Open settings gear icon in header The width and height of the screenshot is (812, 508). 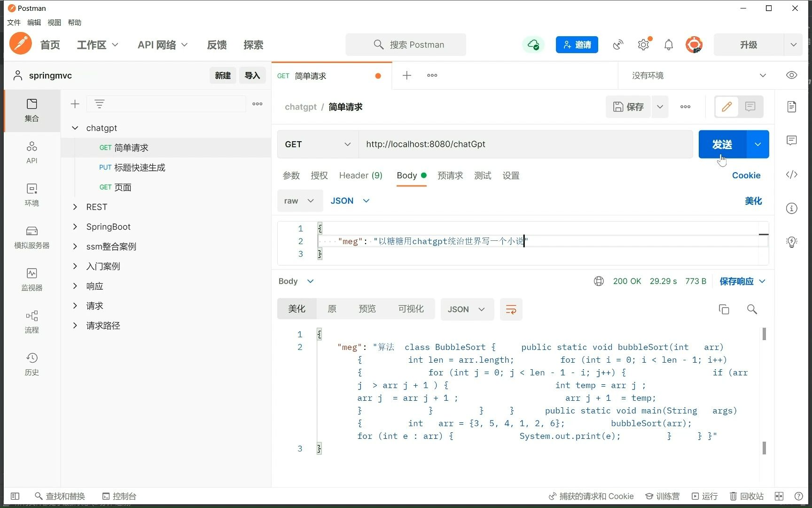click(643, 45)
